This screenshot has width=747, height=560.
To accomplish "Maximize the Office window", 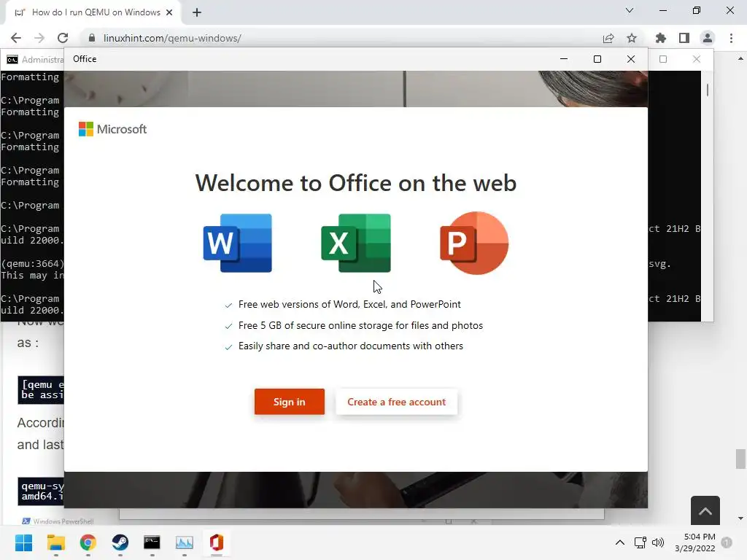I will tap(597, 59).
